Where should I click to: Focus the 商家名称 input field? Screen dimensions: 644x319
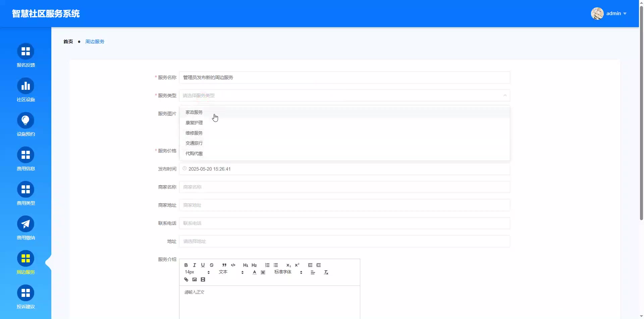coord(344,187)
